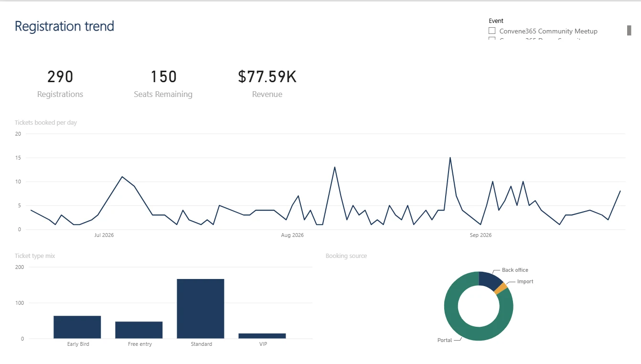Click the Ticket type mix chart title

[x=35, y=256]
